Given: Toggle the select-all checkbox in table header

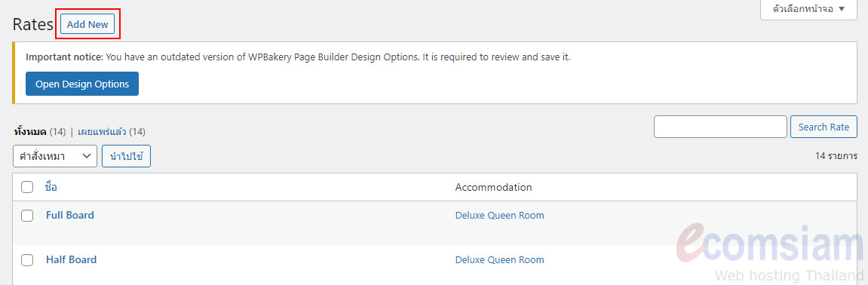Looking at the screenshot, I should pos(27,187).
